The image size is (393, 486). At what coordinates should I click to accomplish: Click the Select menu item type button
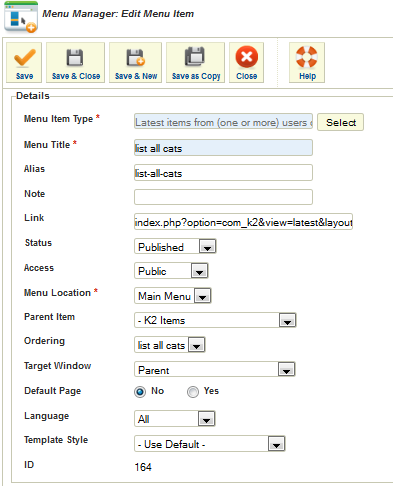(340, 122)
